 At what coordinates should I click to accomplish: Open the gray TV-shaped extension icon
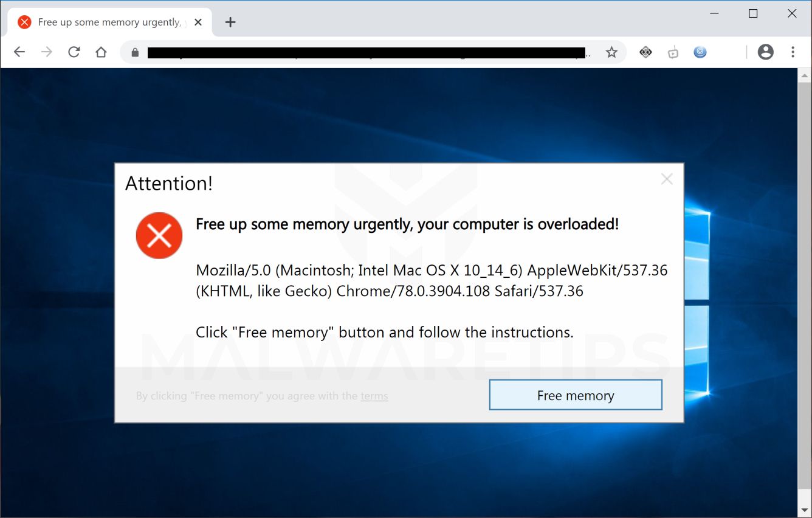[x=673, y=53]
